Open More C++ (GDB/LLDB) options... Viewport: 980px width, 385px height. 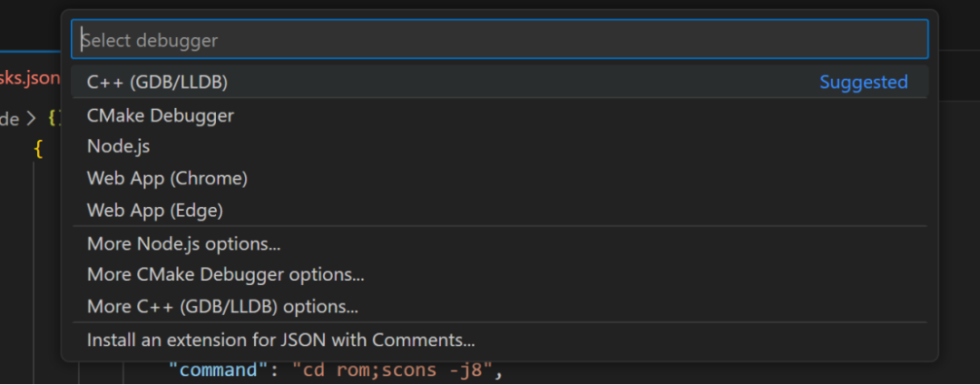click(499, 306)
